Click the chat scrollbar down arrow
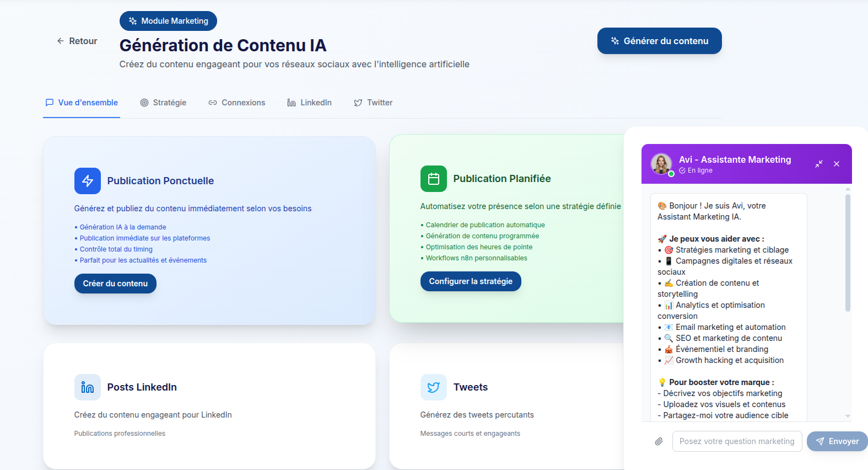868x470 pixels. (x=848, y=416)
